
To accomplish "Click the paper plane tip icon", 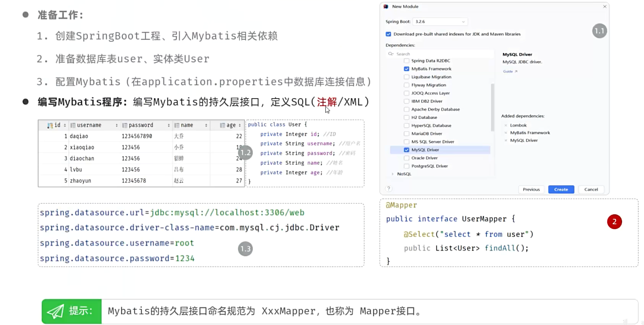I will tap(56, 311).
